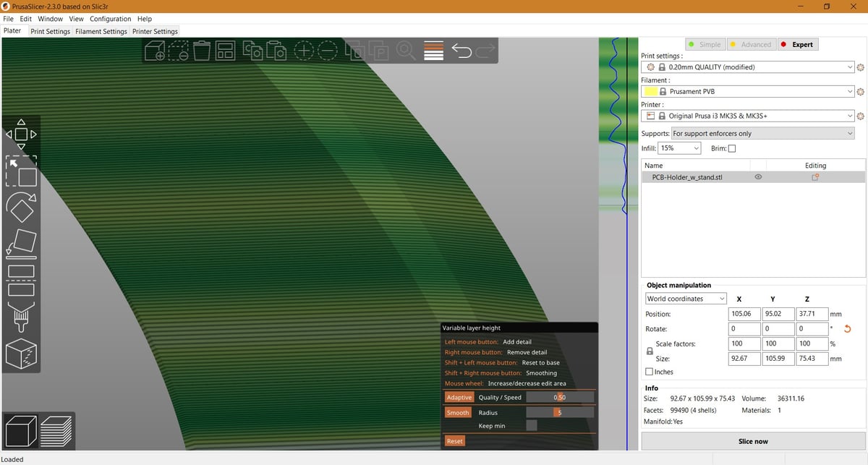Check the Inches checkbox
The height and width of the screenshot is (465, 868).
pos(649,372)
